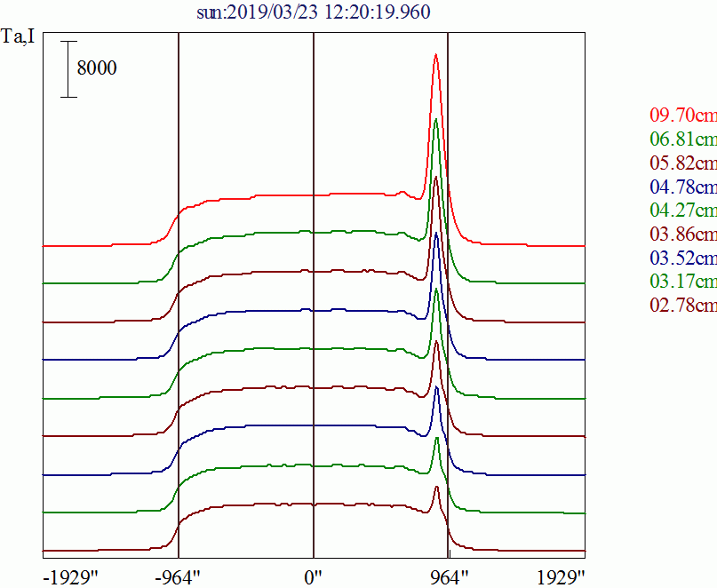Click the 02.78cm legend label

[682, 306]
